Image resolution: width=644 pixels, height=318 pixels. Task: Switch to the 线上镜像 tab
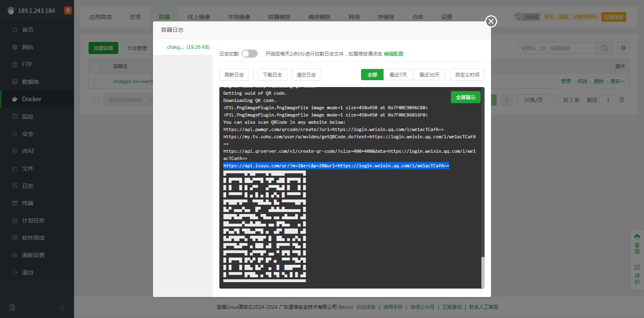pyautogui.click(x=199, y=17)
